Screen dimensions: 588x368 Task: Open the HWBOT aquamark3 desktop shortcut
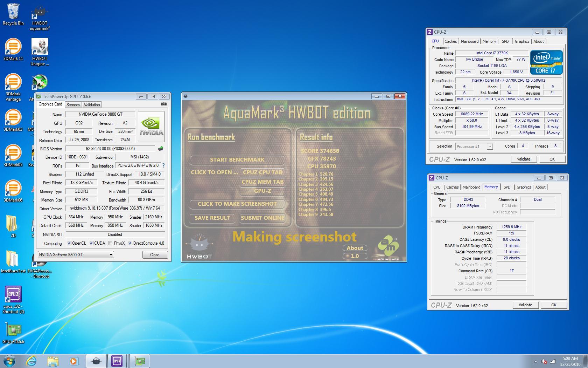coord(40,18)
